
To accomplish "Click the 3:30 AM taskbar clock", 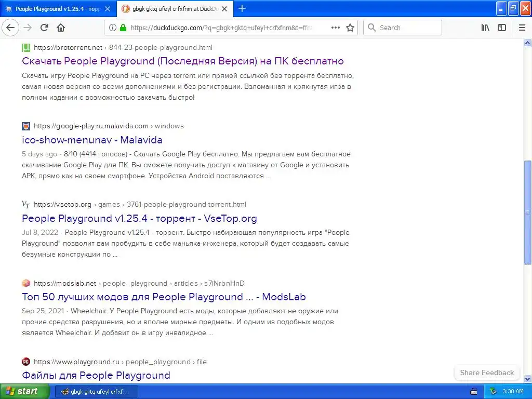I will click(x=513, y=392).
